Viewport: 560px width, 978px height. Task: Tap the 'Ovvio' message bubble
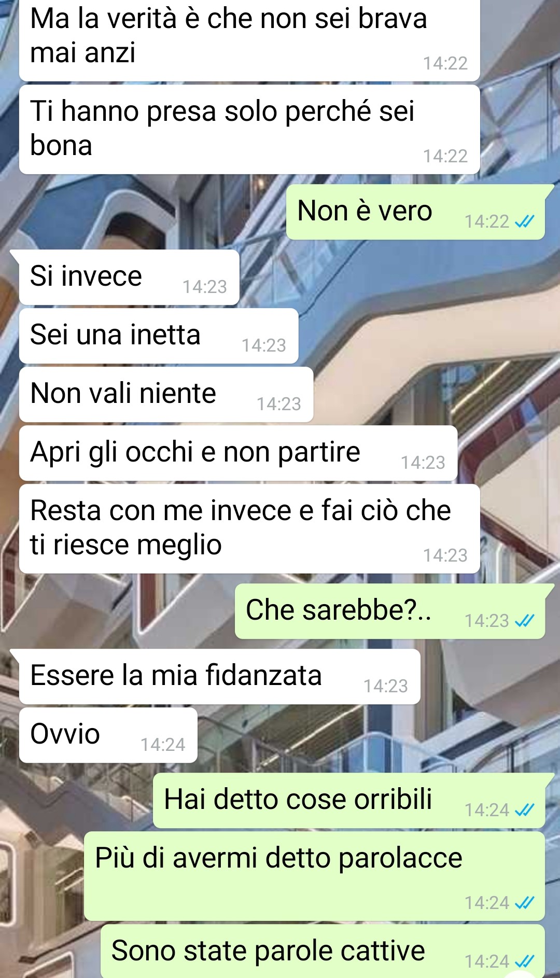(x=108, y=735)
